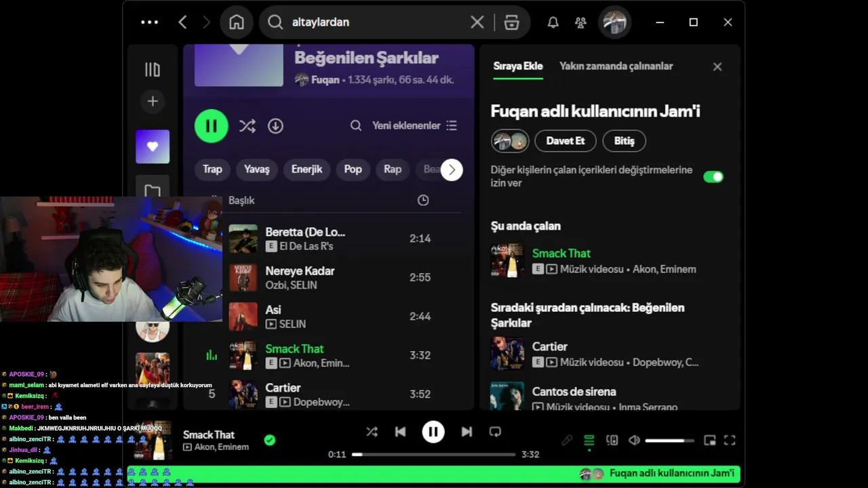Filter songs by the Yavaş chip
The height and width of the screenshot is (488, 868).
[x=257, y=169]
